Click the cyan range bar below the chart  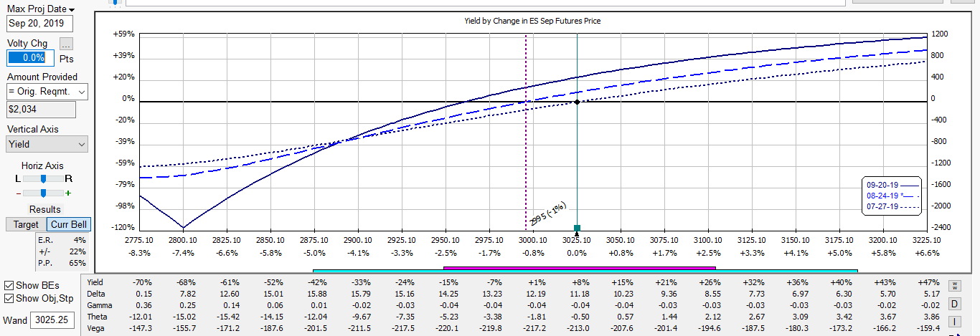tap(585, 271)
